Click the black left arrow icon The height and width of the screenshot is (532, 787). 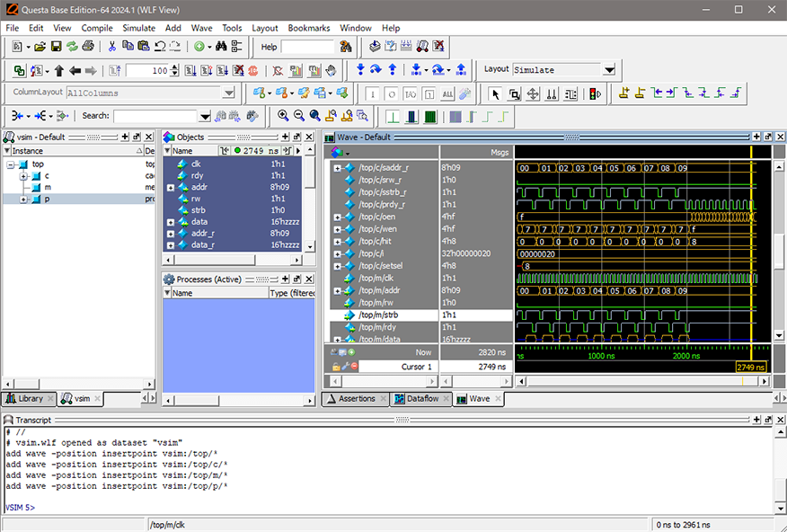point(75,71)
